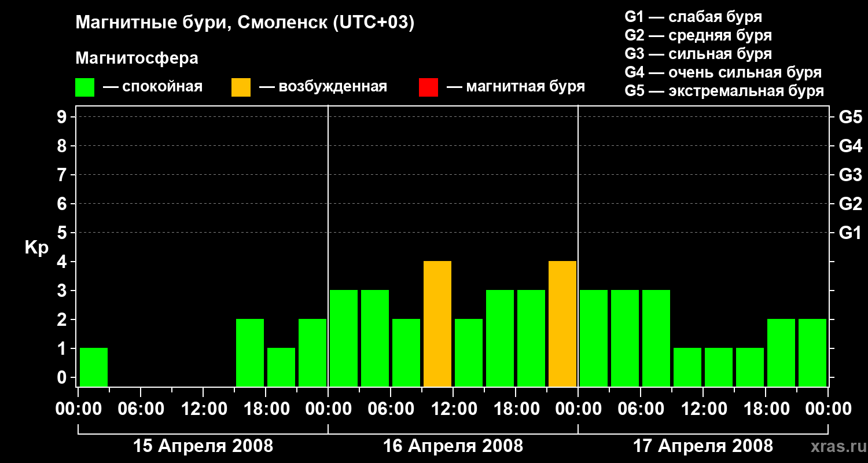Click the '06:00' time label under 17 April

pyautogui.click(x=641, y=410)
